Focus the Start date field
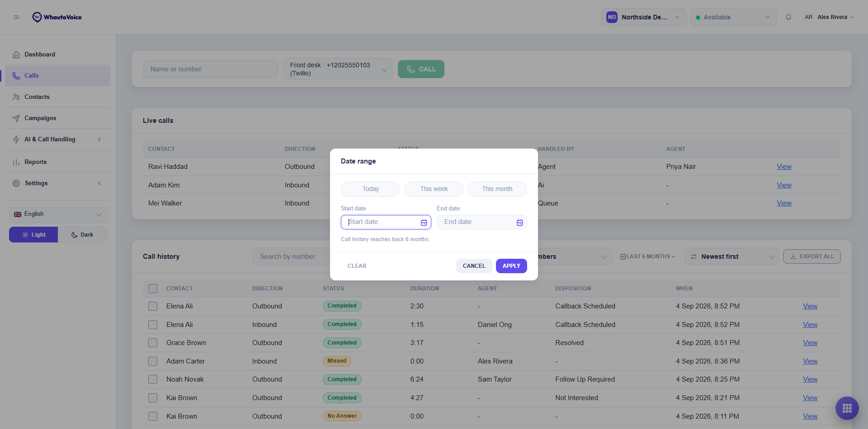Image resolution: width=868 pixels, height=429 pixels. pyautogui.click(x=386, y=222)
